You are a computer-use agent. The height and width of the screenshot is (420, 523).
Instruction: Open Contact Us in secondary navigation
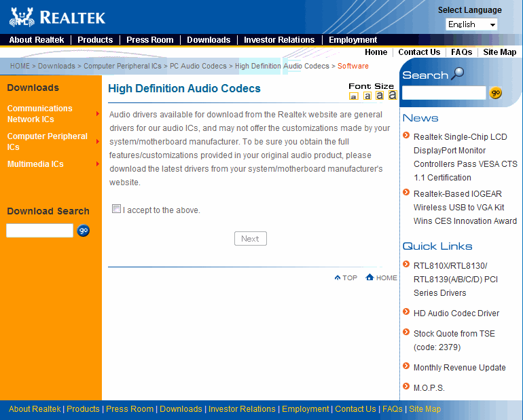point(419,52)
